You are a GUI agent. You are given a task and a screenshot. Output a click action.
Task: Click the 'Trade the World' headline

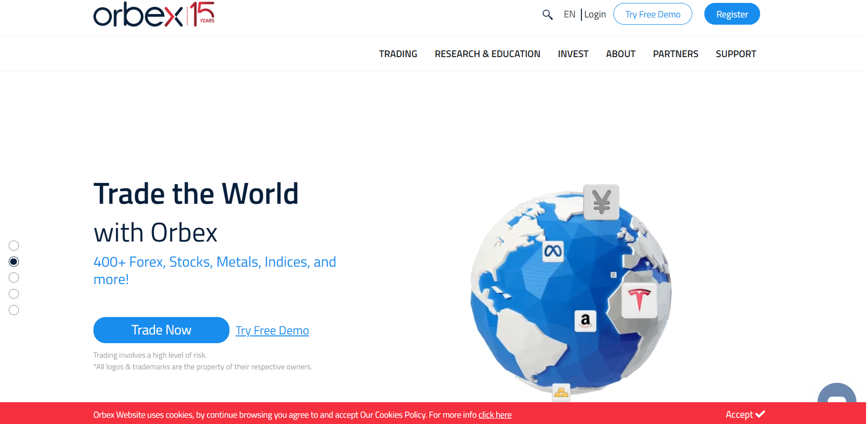[x=196, y=194]
